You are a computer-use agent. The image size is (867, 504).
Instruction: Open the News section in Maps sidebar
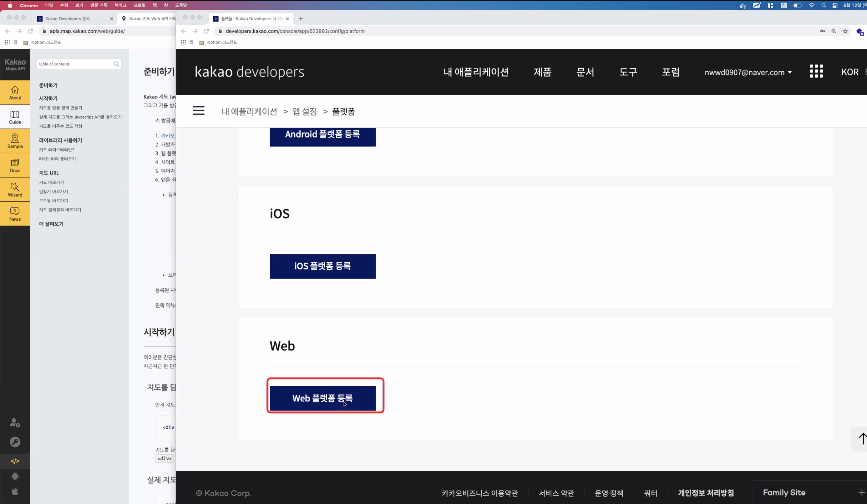(15, 214)
